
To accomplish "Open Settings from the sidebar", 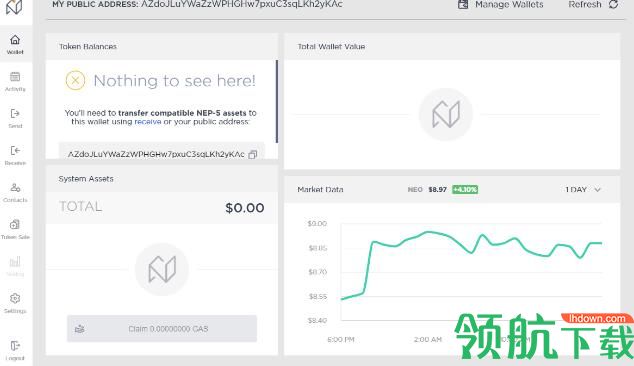I will pyautogui.click(x=15, y=303).
